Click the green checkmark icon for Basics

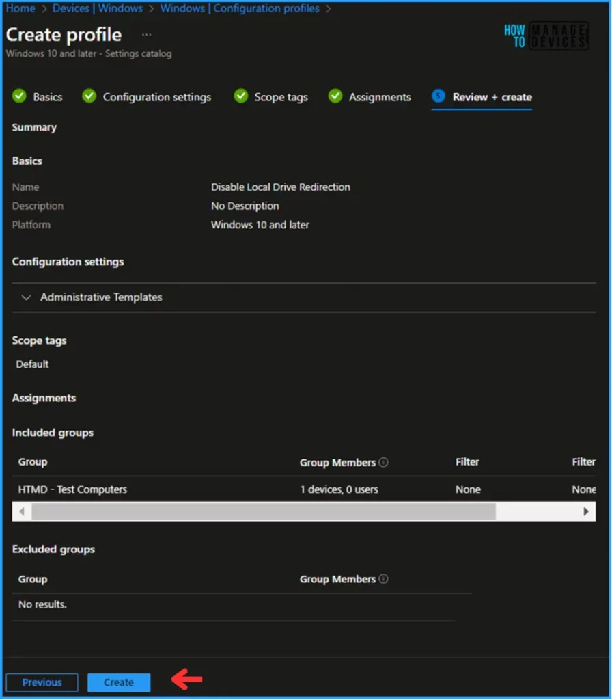click(x=19, y=96)
